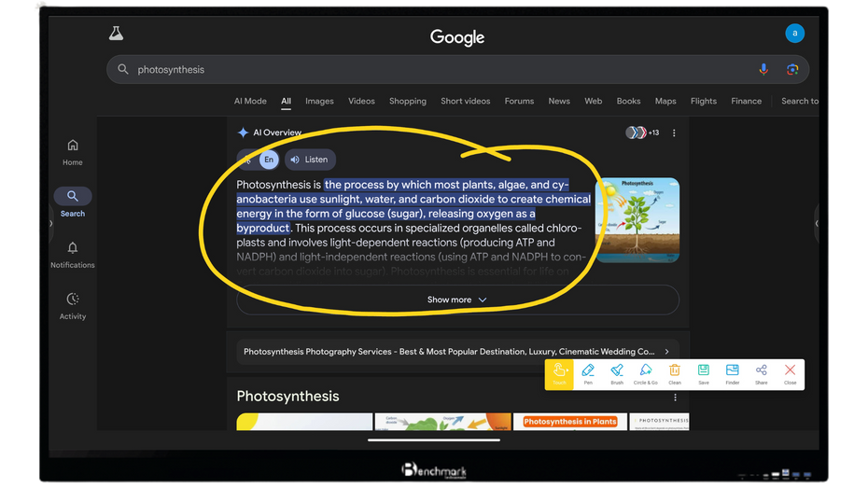Select the Pen annotation tool

588,374
